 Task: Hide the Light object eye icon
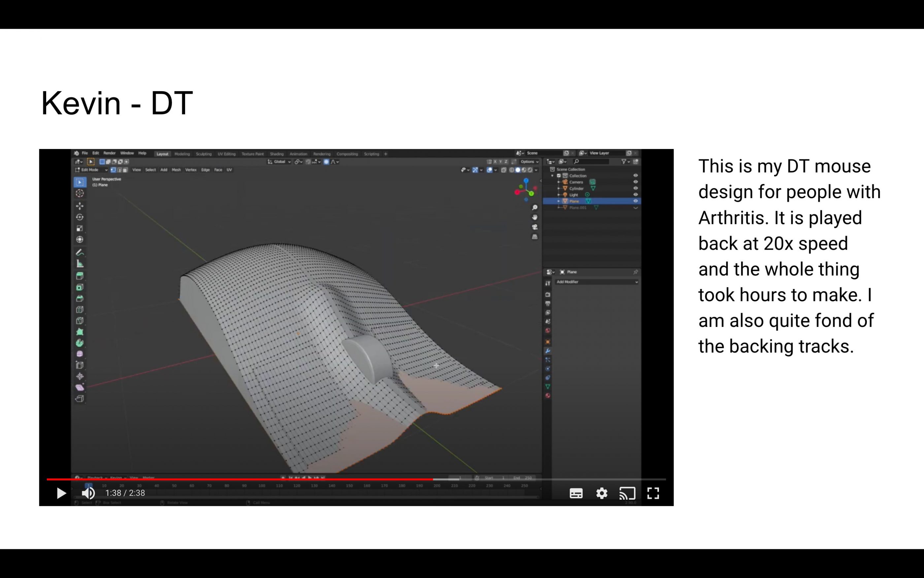pyautogui.click(x=635, y=195)
